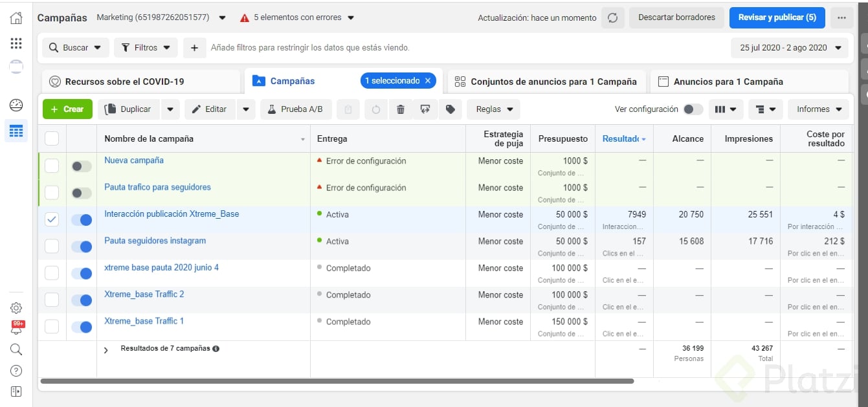Open Conjuntos de anuncios para 1 Campaña tab
Viewport: 868px width, 407px height.
(546, 82)
